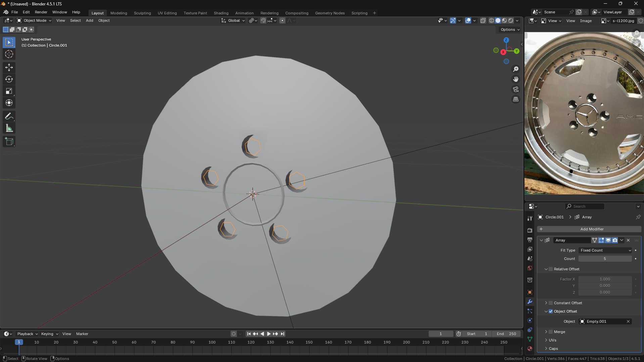Open the Fit Type Fixed Count dropdown
Viewport: 644px width, 362px height.
[605, 250]
